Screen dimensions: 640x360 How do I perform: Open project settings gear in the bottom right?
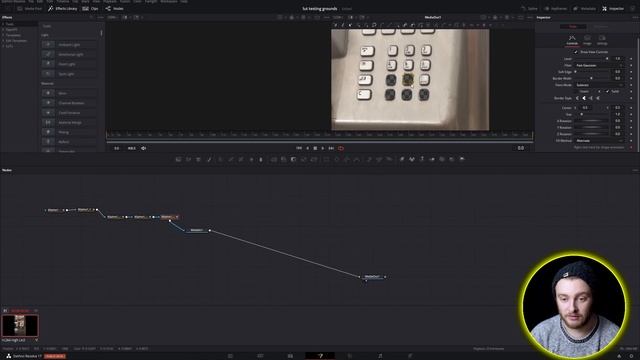point(631,356)
